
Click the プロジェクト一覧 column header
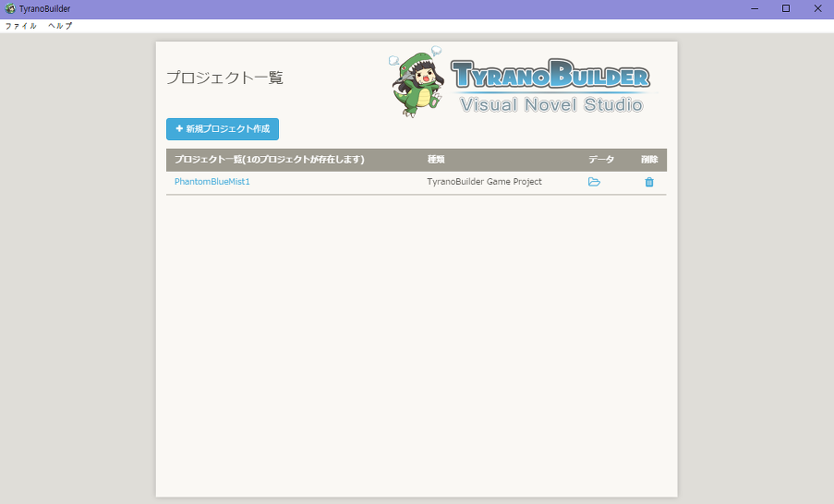click(270, 160)
